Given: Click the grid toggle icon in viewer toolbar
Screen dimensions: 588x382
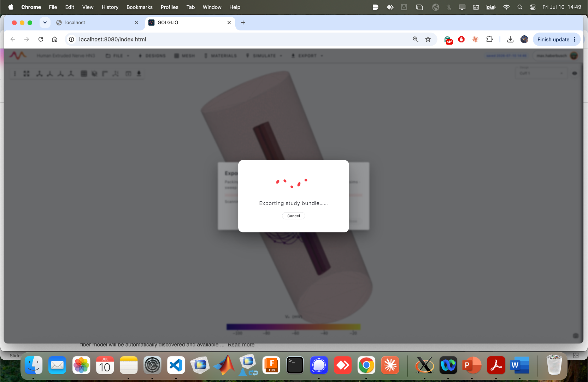Looking at the screenshot, I should (84, 74).
